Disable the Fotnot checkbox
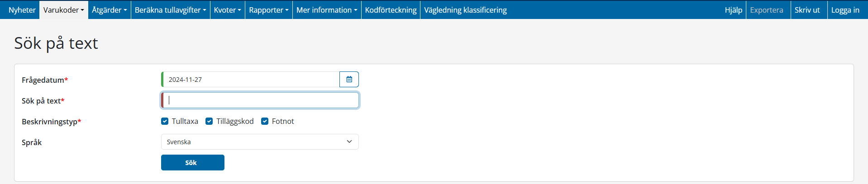Image resolution: width=868 pixels, height=184 pixels. [265, 121]
